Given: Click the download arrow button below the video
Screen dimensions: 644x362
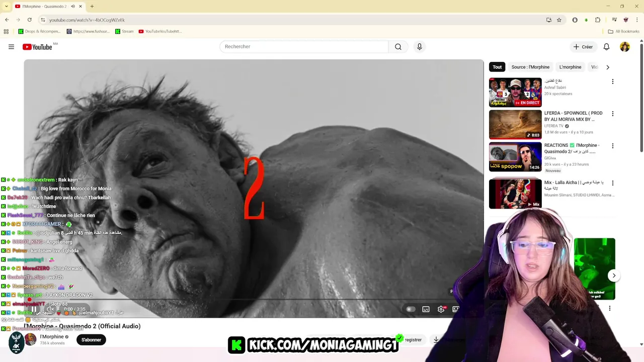Looking at the screenshot, I should [436, 340].
